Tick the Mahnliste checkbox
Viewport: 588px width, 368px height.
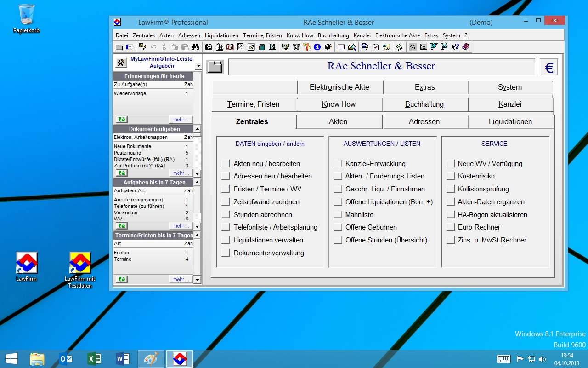[x=338, y=214]
